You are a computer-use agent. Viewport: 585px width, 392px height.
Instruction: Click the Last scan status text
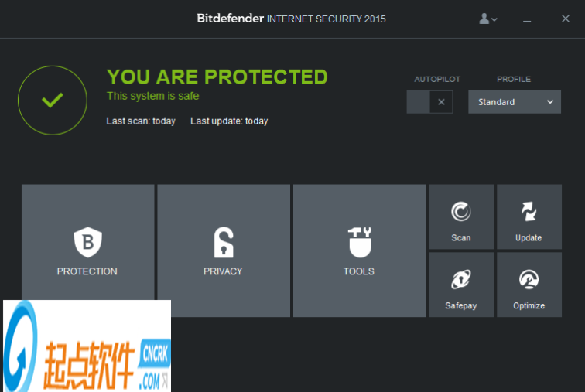[141, 121]
